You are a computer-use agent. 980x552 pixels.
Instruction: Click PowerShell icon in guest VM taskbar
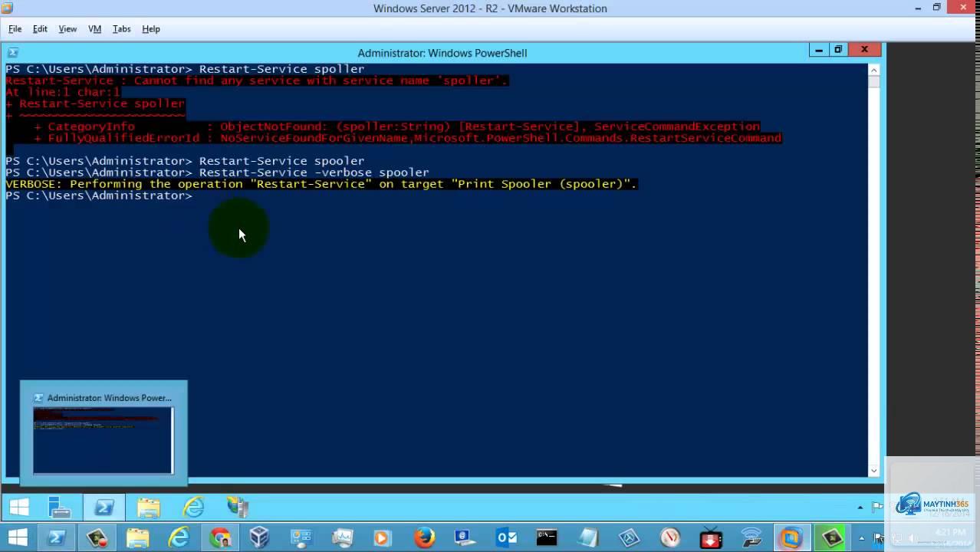(x=104, y=508)
